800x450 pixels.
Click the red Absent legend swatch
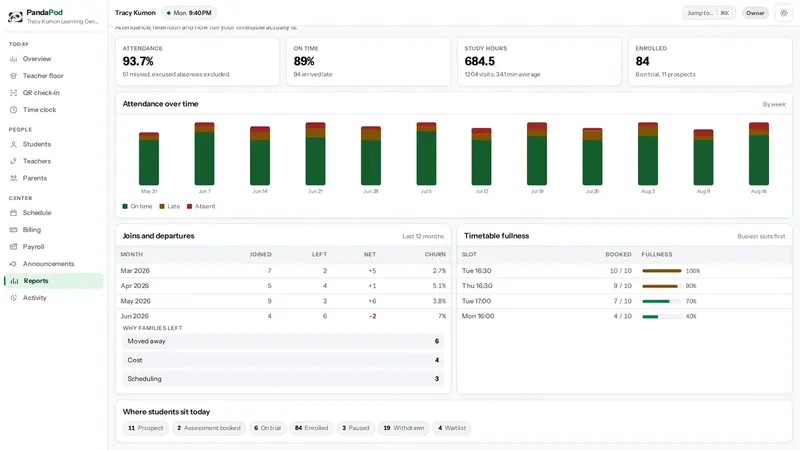click(x=189, y=207)
